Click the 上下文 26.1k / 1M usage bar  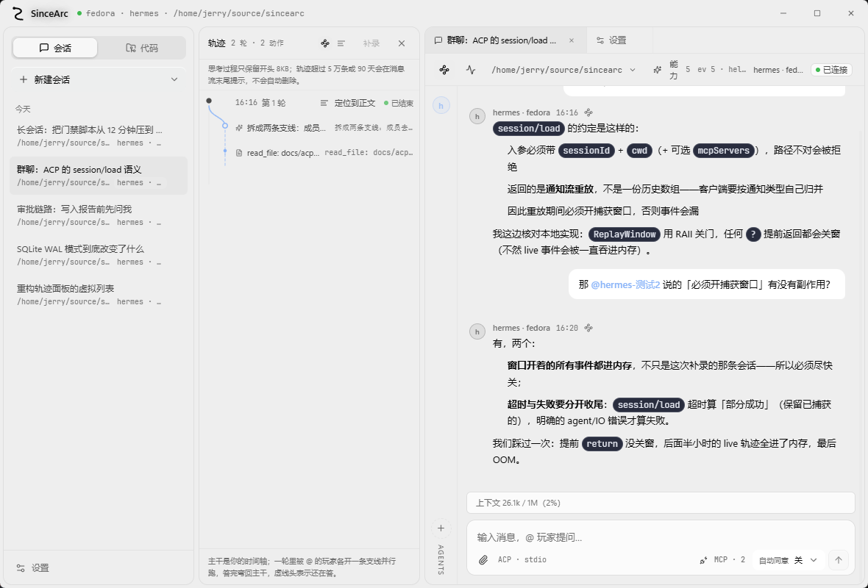(661, 503)
